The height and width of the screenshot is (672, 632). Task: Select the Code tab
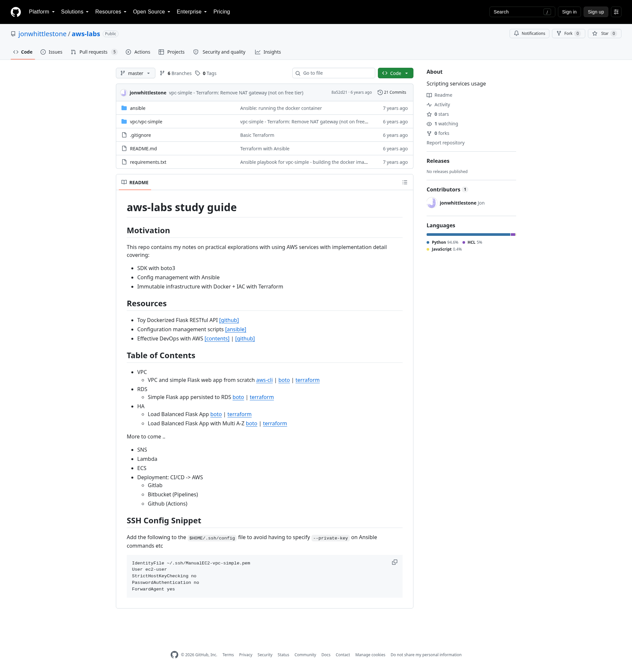point(23,52)
